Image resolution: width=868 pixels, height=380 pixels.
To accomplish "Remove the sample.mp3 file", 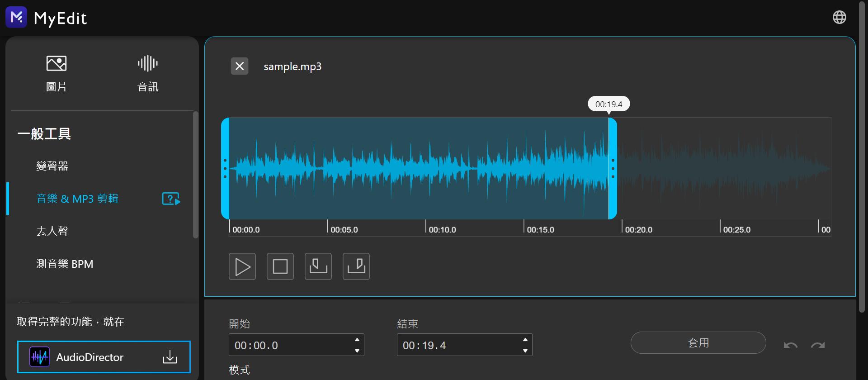I will 240,66.
